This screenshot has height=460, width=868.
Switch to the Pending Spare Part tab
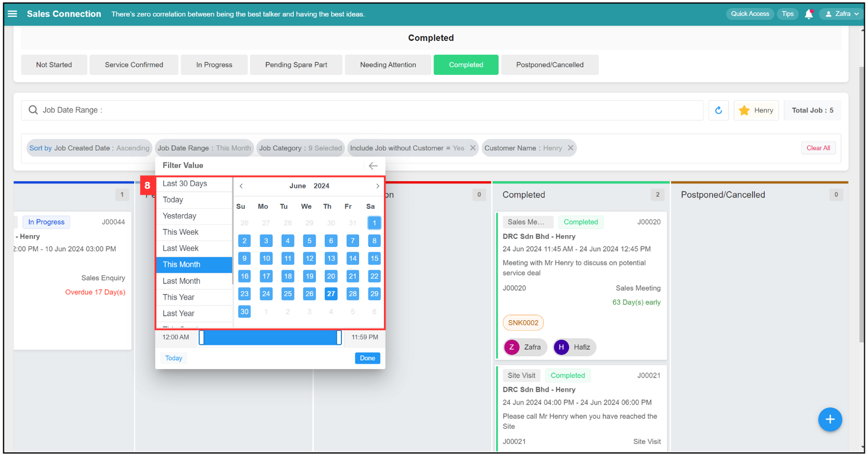[x=296, y=65]
